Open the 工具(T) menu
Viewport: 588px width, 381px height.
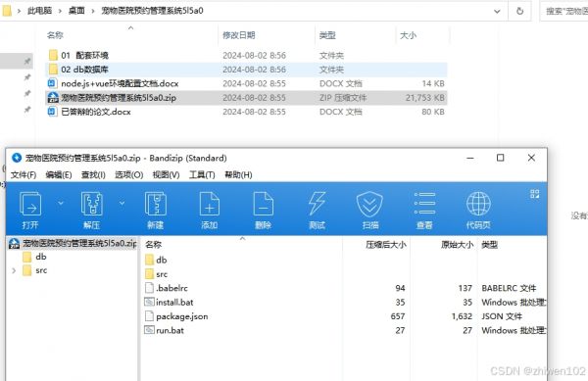(202, 175)
